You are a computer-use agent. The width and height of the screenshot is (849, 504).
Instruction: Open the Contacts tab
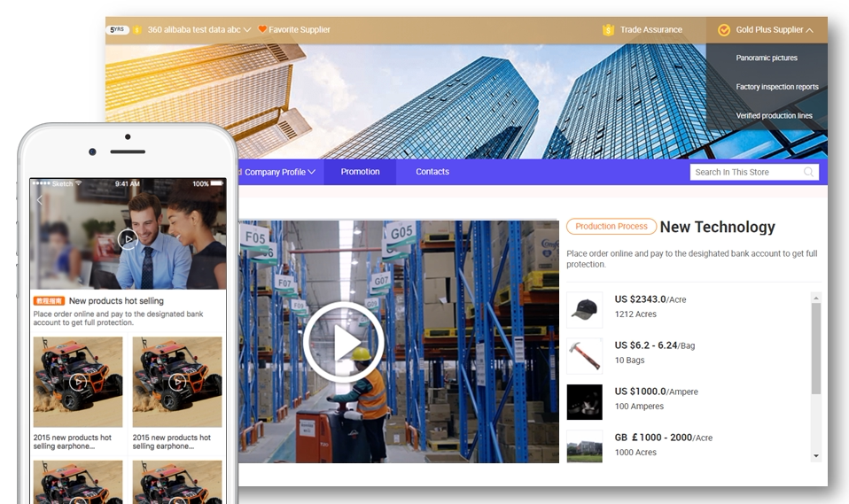(x=432, y=172)
